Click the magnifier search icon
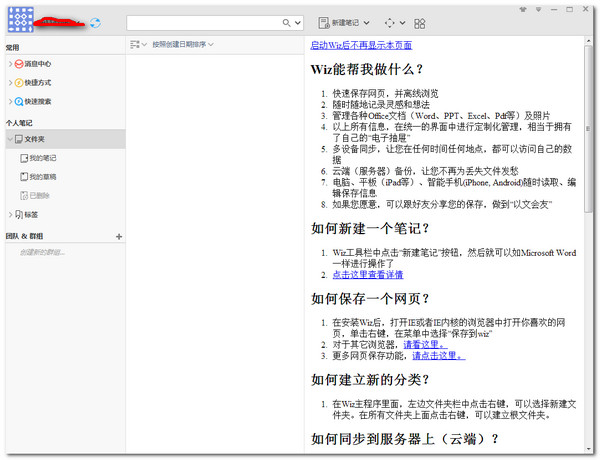 (286, 23)
